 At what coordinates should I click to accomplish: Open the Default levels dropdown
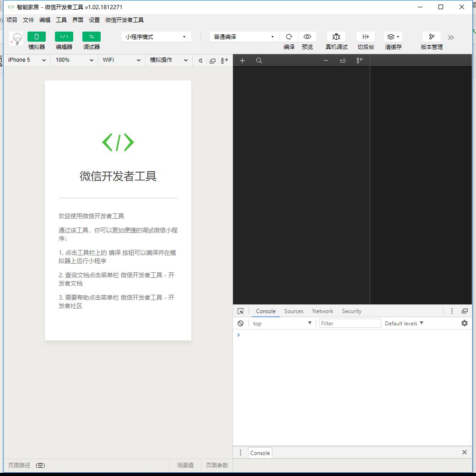pyautogui.click(x=404, y=324)
